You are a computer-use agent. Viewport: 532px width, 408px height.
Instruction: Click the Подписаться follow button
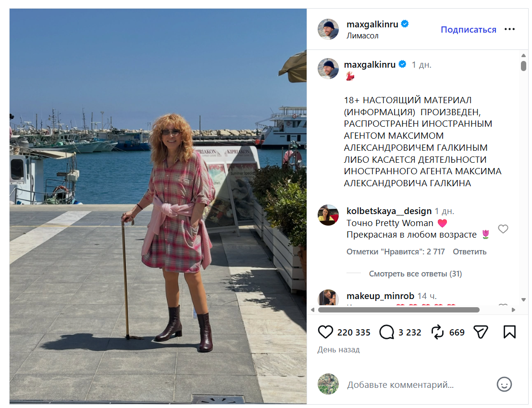[468, 29]
